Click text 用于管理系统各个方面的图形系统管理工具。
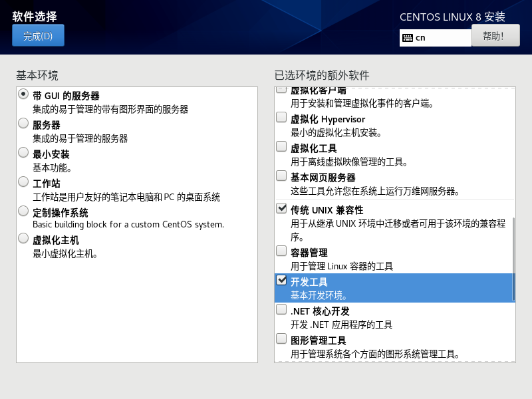Image resolution: width=532 pixels, height=399 pixels. [x=375, y=354]
